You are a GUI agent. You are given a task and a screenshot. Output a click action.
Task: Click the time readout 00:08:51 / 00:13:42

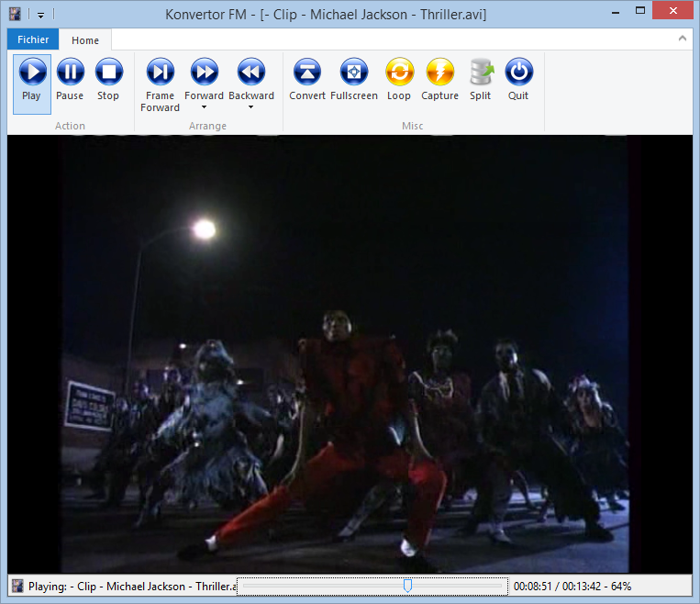[x=557, y=587]
